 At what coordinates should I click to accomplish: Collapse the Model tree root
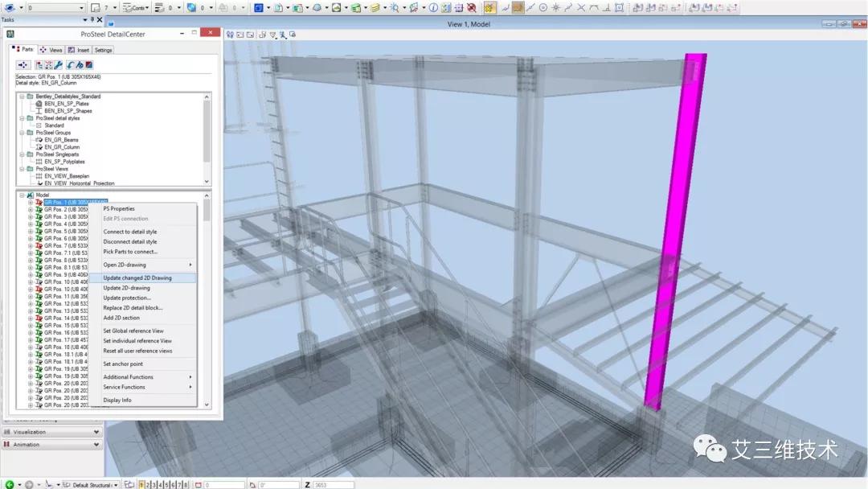23,195
